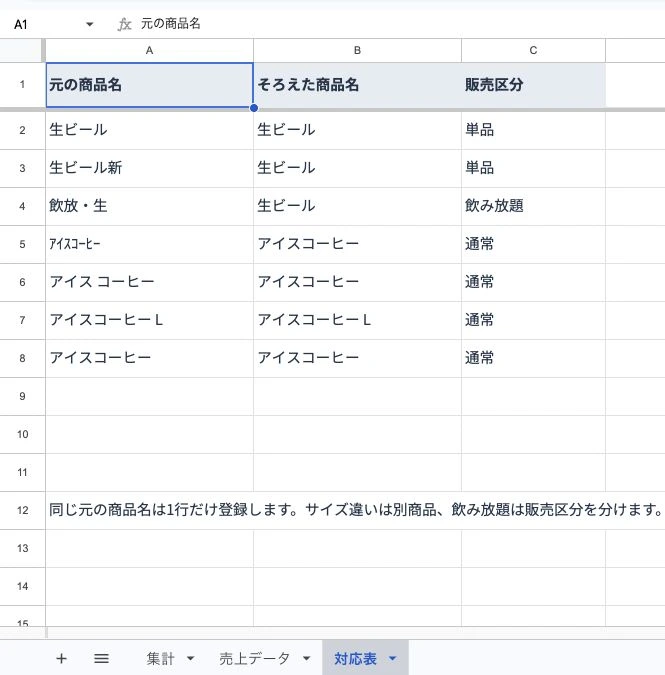
Task: Click the blue fill handle on A1
Action: (x=254, y=108)
